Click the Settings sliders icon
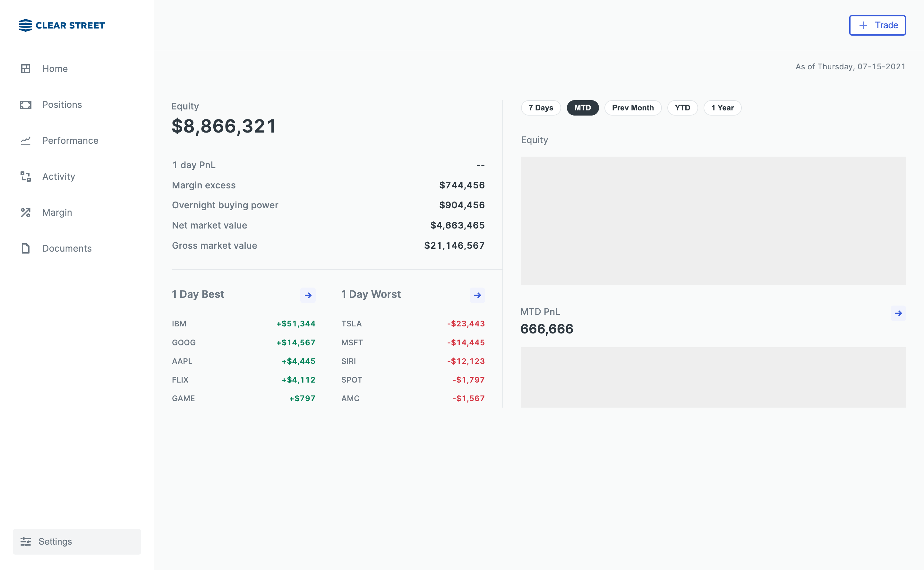 [x=26, y=542]
